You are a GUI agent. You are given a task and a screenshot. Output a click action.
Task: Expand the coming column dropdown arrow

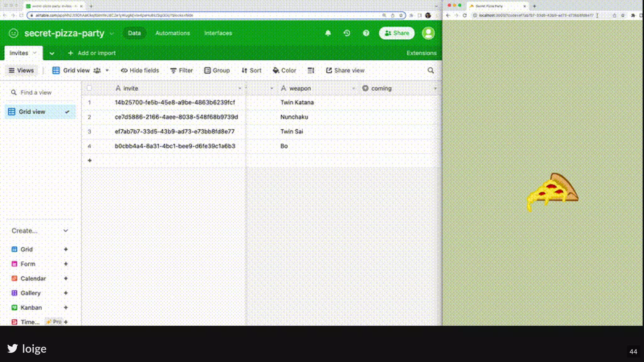(x=435, y=89)
